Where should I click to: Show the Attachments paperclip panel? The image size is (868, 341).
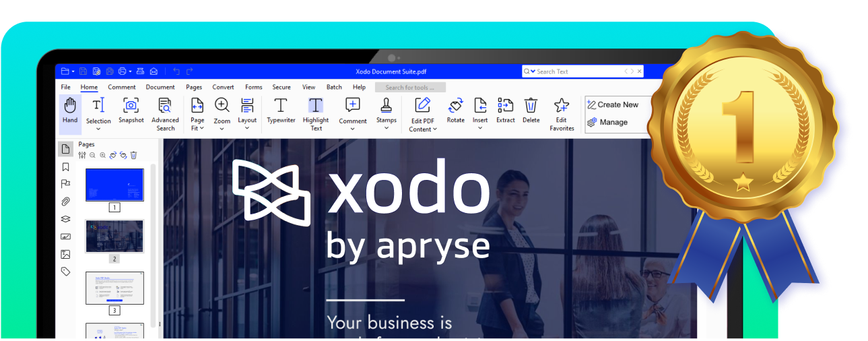pyautogui.click(x=65, y=201)
